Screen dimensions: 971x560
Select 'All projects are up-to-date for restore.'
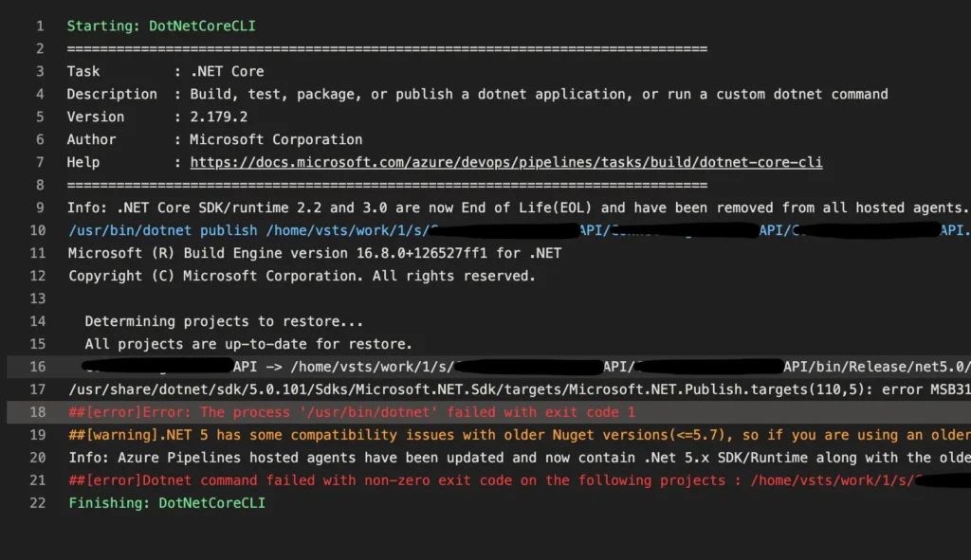point(248,344)
